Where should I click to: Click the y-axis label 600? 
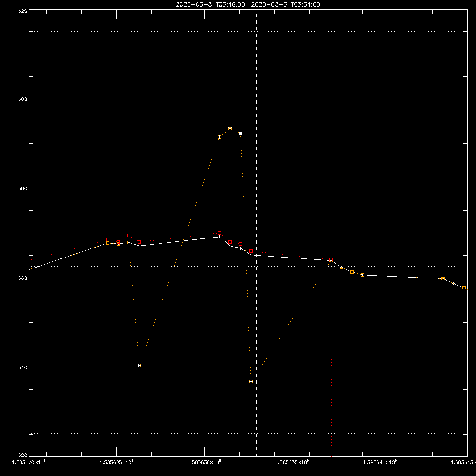click(23, 99)
